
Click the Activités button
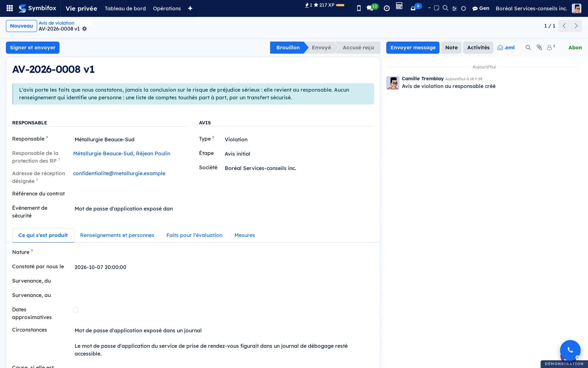[x=478, y=47]
